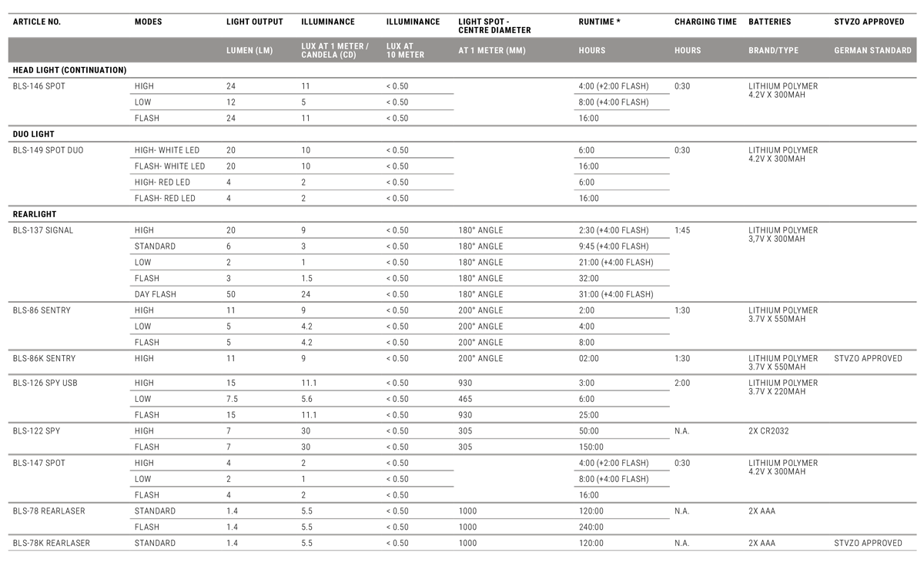This screenshot has height=566, width=924.
Task: Click runtime 31:00 (+4:00 FLASH)
Action: click(616, 294)
